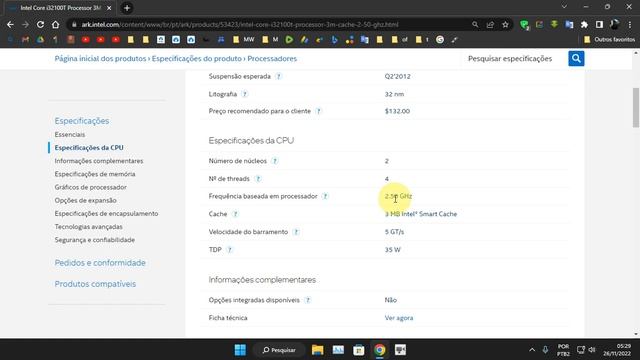Select Gráficos de processador in sidebar
The image size is (640, 360).
click(x=91, y=187)
